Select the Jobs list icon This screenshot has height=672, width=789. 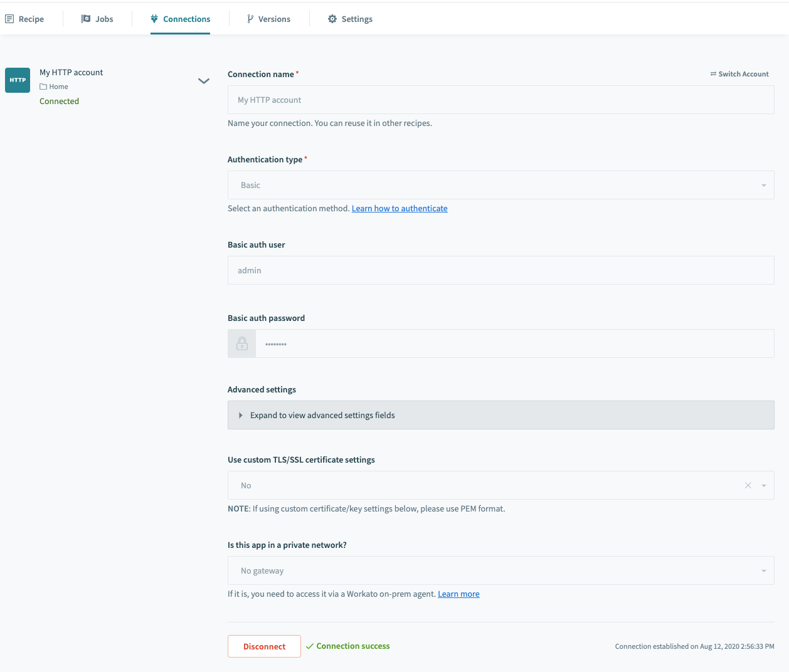(85, 19)
